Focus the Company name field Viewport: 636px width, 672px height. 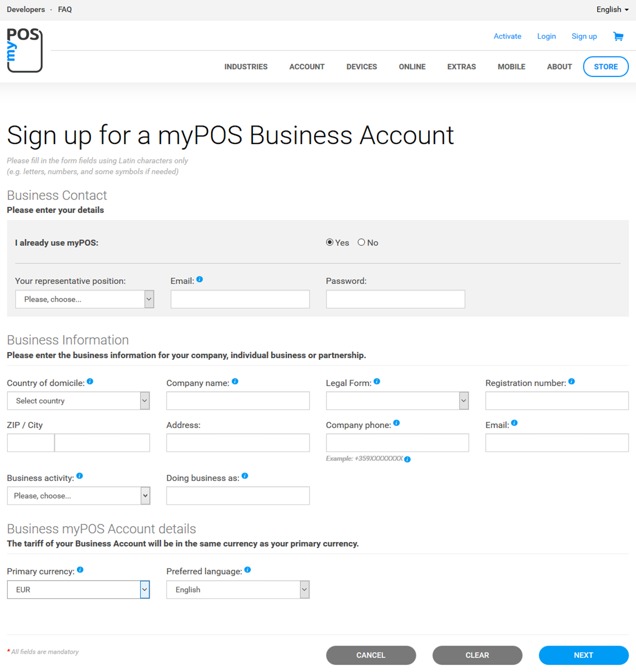pyautogui.click(x=238, y=400)
